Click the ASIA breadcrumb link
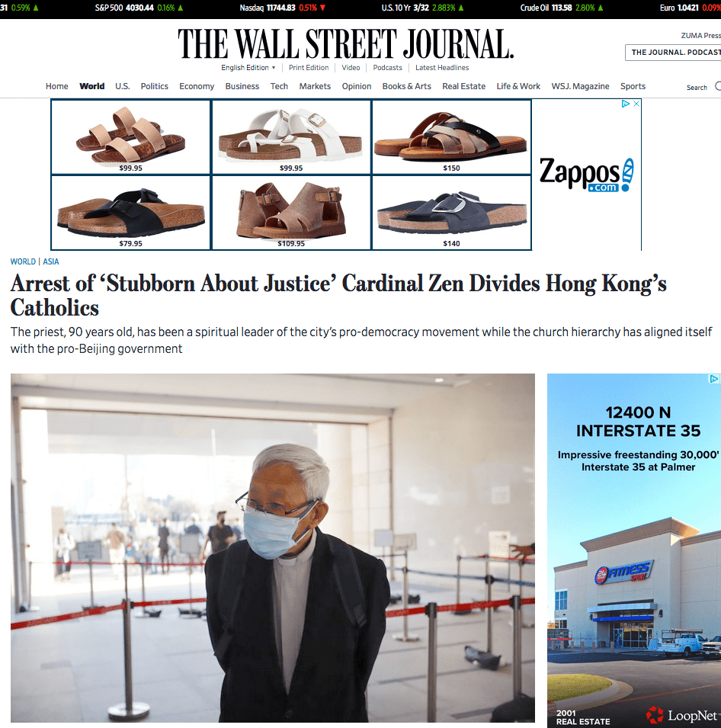Screen dimensions: 721x728 pyautogui.click(x=51, y=261)
